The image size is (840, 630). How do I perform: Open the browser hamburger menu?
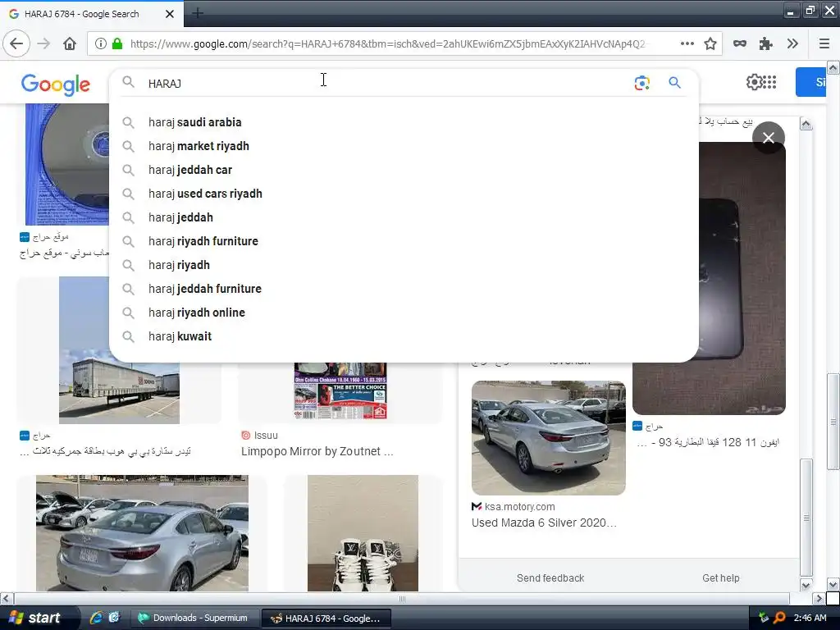click(824, 43)
